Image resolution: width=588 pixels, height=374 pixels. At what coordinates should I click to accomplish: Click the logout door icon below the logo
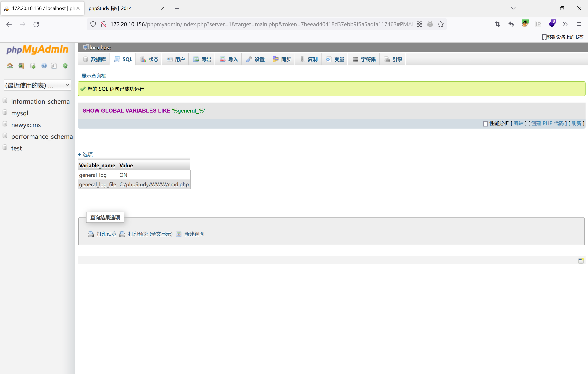(x=21, y=65)
